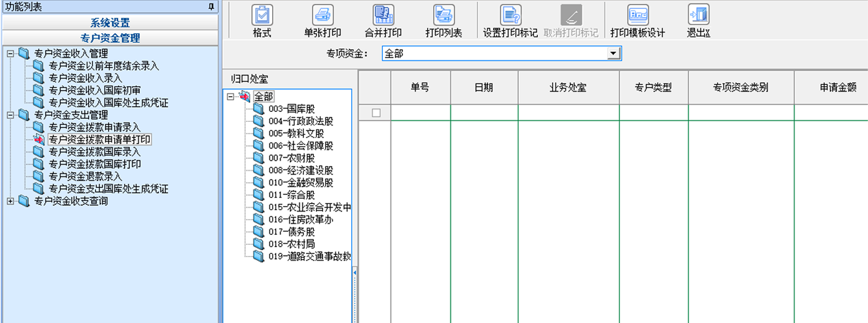Click folder icon beside 专户资金收支查询
This screenshot has width=868, height=323.
[24, 201]
